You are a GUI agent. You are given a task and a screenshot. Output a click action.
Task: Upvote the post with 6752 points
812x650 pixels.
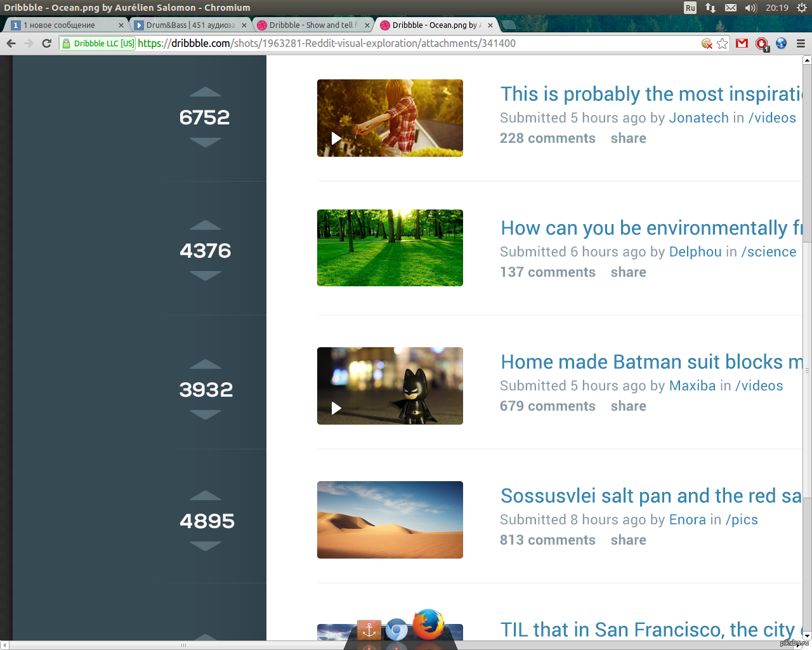point(205,92)
